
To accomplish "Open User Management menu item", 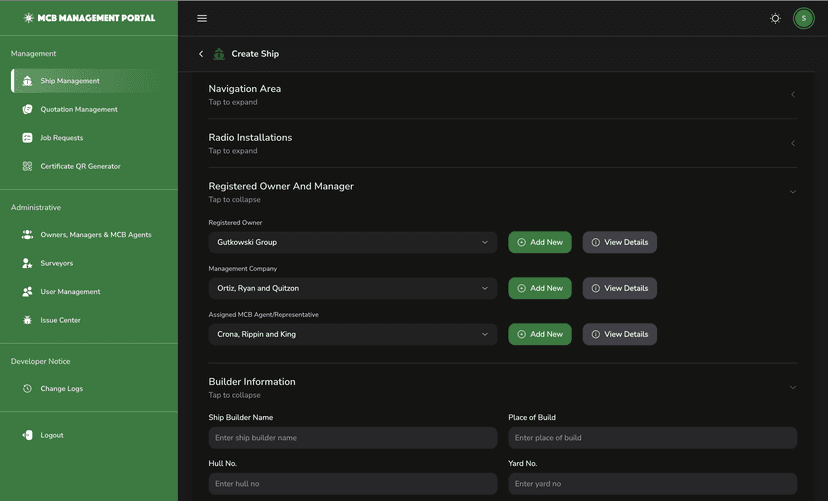I will pos(85,291).
